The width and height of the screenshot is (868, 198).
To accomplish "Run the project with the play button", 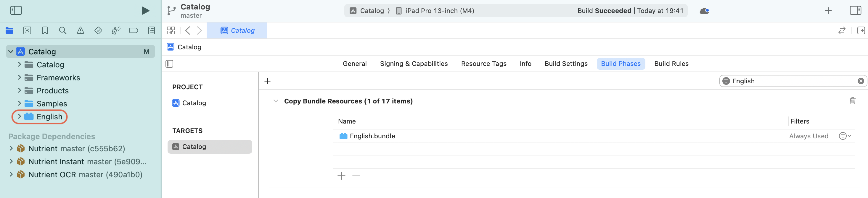I will (x=145, y=10).
